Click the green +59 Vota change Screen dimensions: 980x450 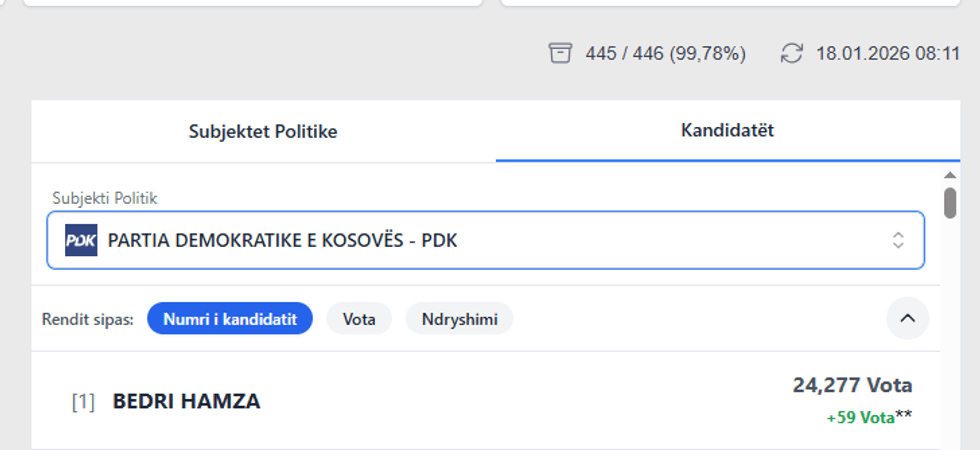[860, 418]
